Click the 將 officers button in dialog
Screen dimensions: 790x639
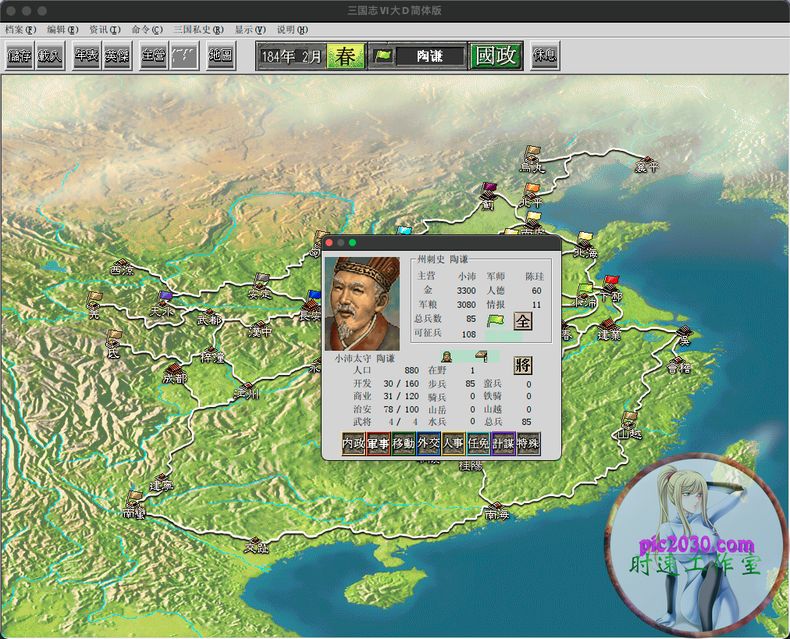coord(523,365)
